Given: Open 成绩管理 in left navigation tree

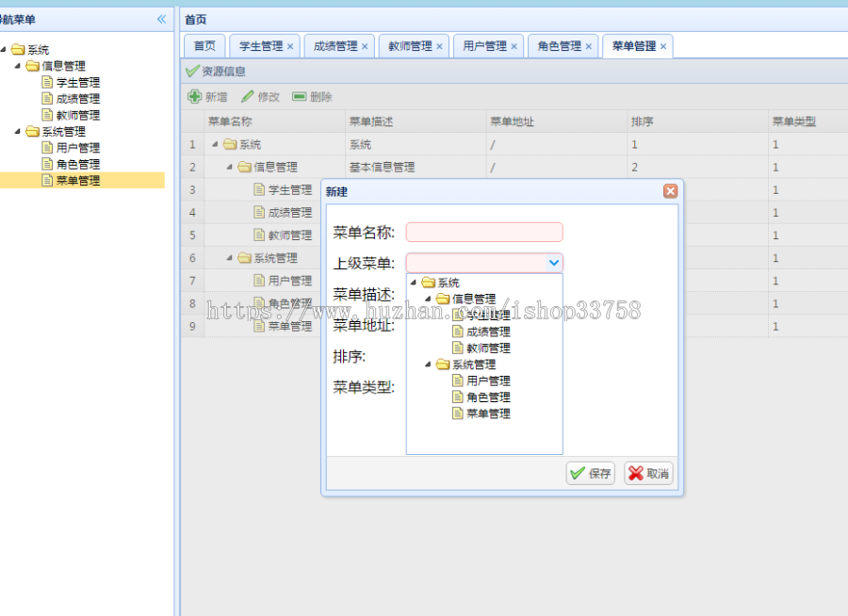Looking at the screenshot, I should (x=78, y=99).
